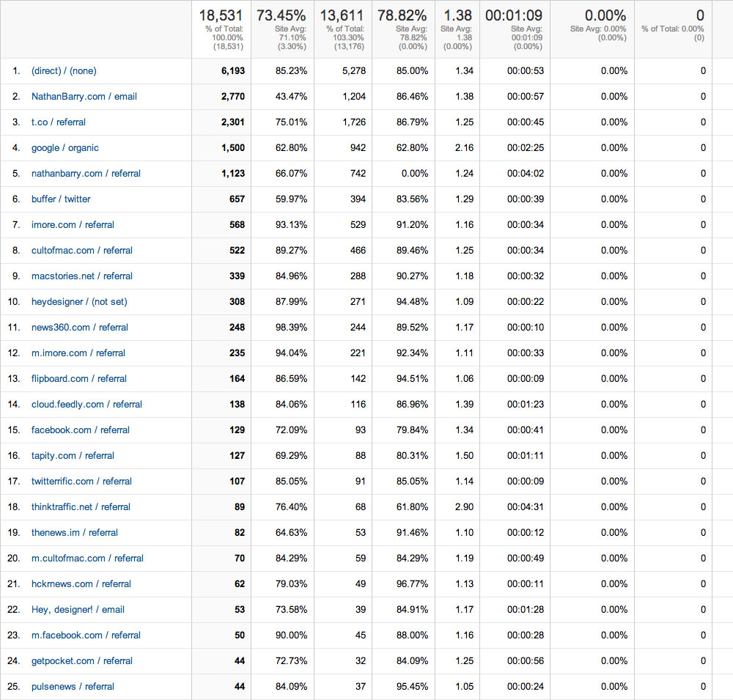Click facebook.com / referral link
Screen dimensions: 733x700
81,430
